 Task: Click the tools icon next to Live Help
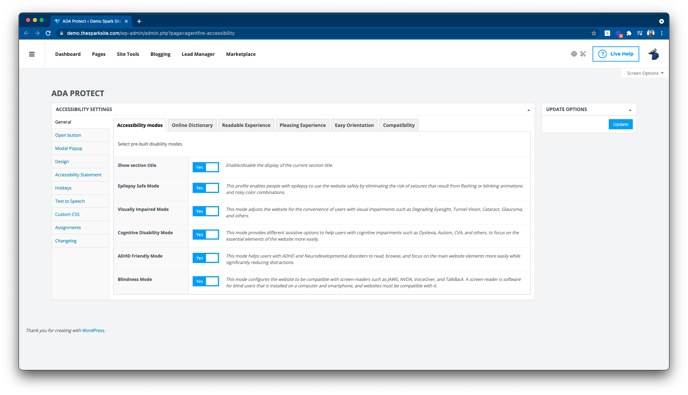coord(583,54)
